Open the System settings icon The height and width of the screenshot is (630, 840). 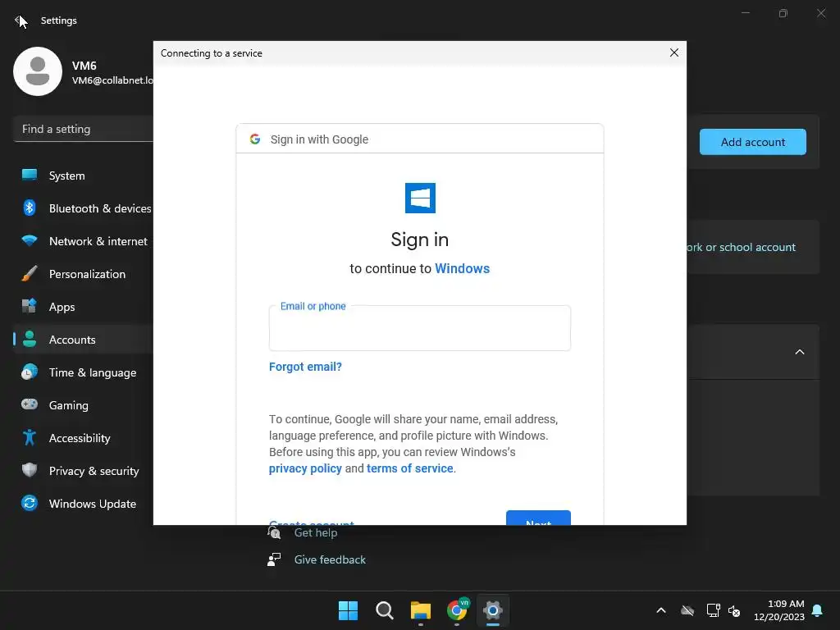click(x=30, y=176)
